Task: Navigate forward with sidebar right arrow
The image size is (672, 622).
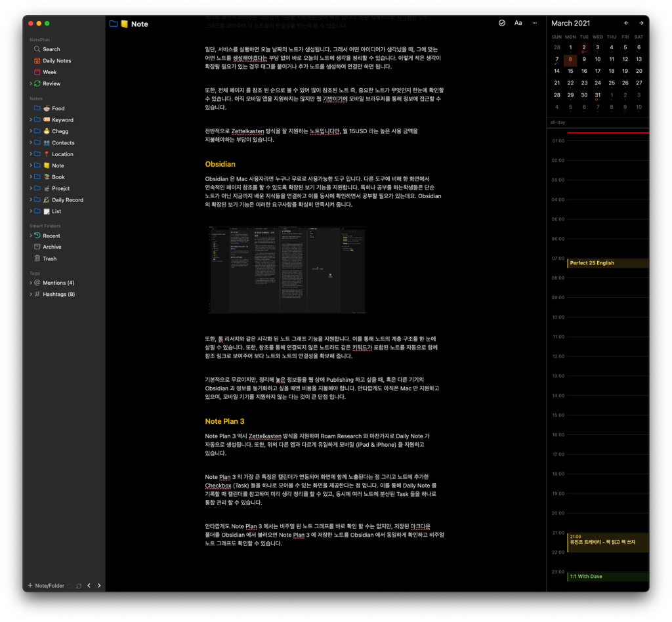Action: click(x=99, y=586)
